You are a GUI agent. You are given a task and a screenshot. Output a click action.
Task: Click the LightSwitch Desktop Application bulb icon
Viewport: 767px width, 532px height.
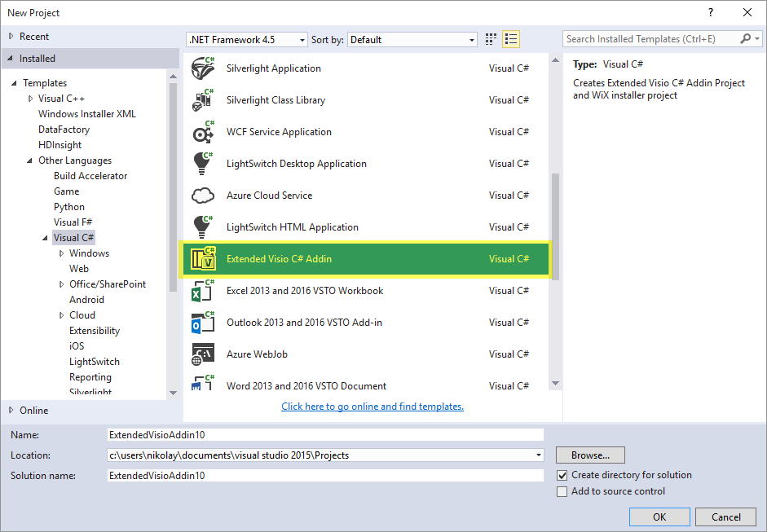pos(203,163)
